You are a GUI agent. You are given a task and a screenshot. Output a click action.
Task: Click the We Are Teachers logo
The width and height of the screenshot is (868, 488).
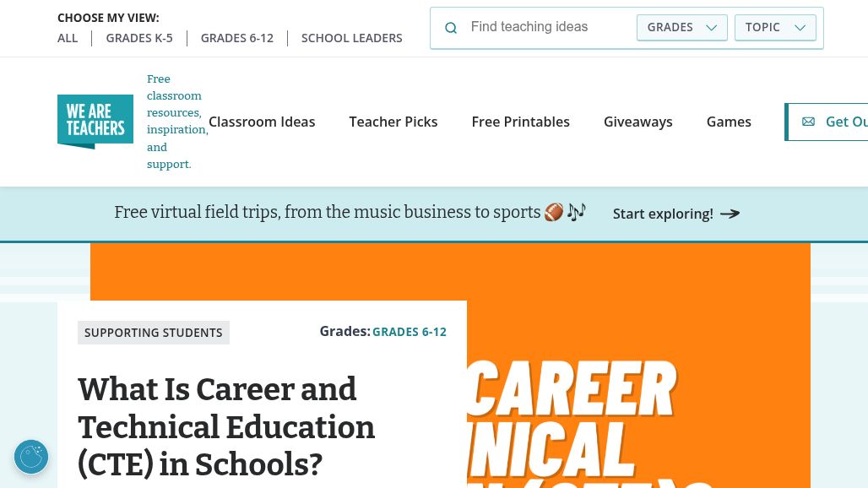coord(95,122)
